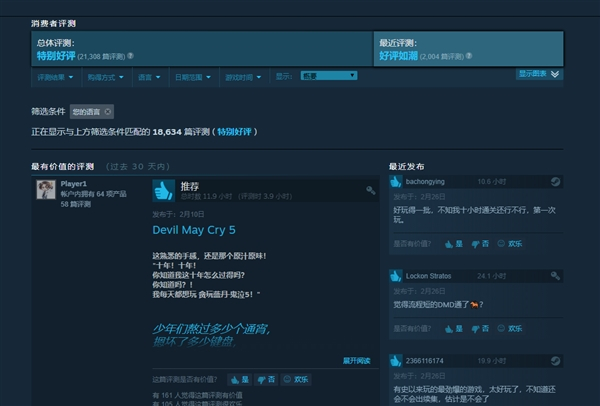Expand the 显示图表 chart section
Viewport: 600px width, 406px height.
coord(539,74)
